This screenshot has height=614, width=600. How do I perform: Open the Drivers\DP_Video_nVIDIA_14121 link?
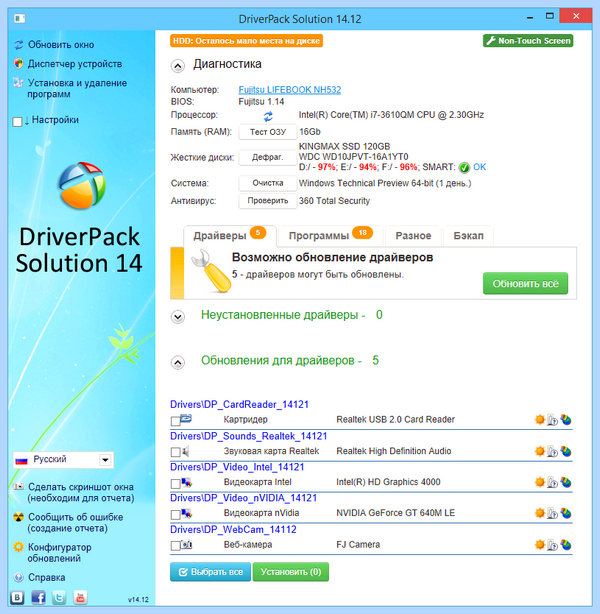tap(244, 498)
